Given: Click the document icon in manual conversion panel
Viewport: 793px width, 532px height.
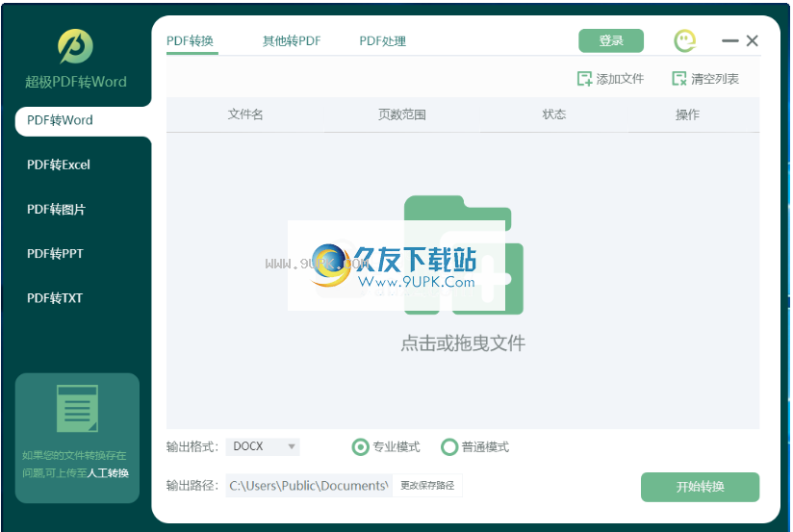Looking at the screenshot, I should pyautogui.click(x=77, y=409).
